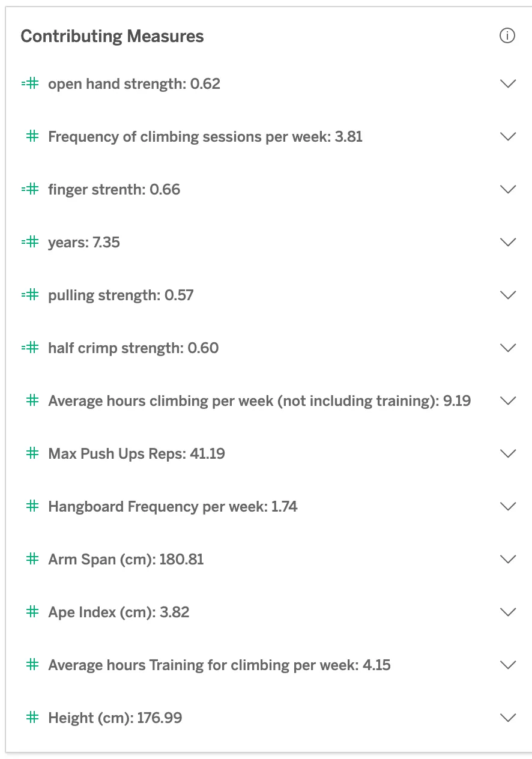Click the number icon next to Max Push Ups Reps
The width and height of the screenshot is (532, 759).
tap(32, 453)
